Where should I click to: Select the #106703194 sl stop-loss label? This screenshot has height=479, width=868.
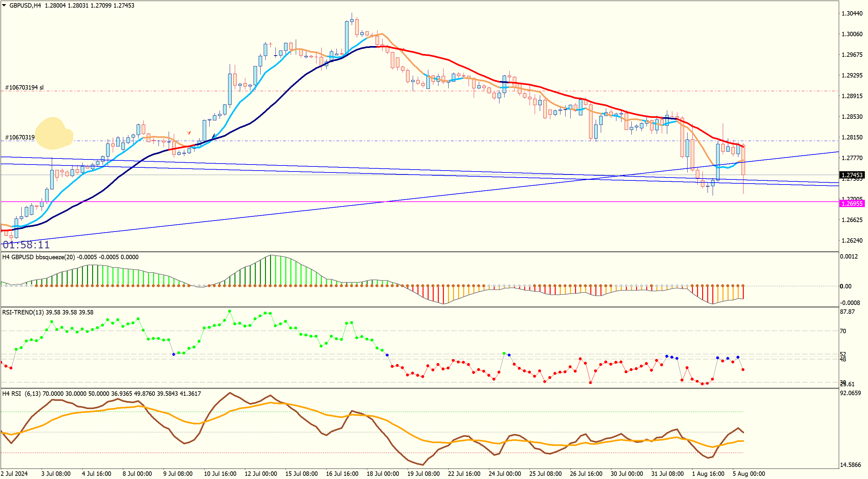point(24,88)
